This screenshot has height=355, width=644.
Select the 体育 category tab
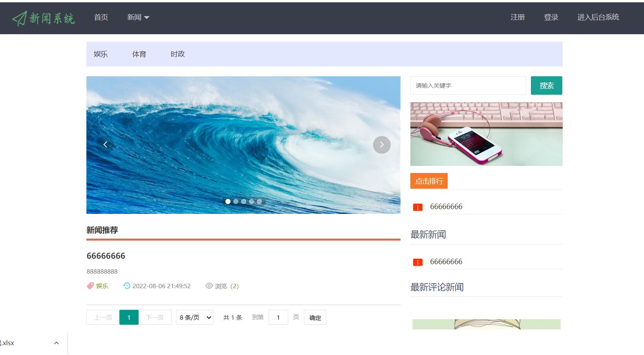tap(139, 54)
